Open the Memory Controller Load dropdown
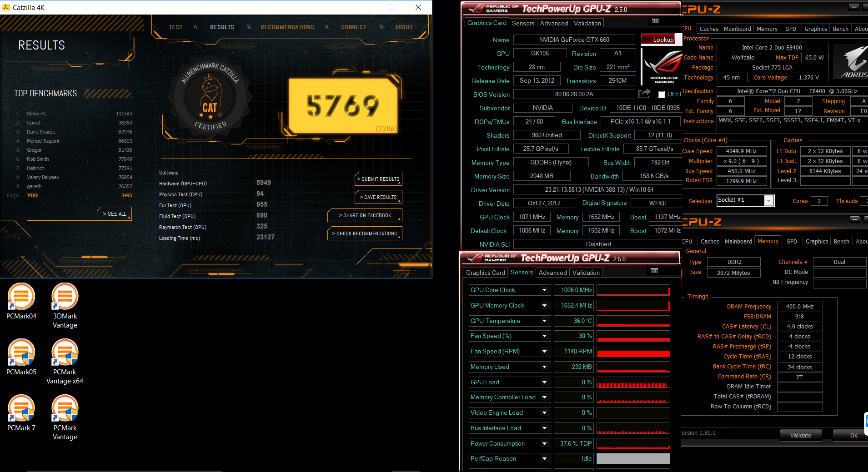The height and width of the screenshot is (472, 868). [544, 397]
